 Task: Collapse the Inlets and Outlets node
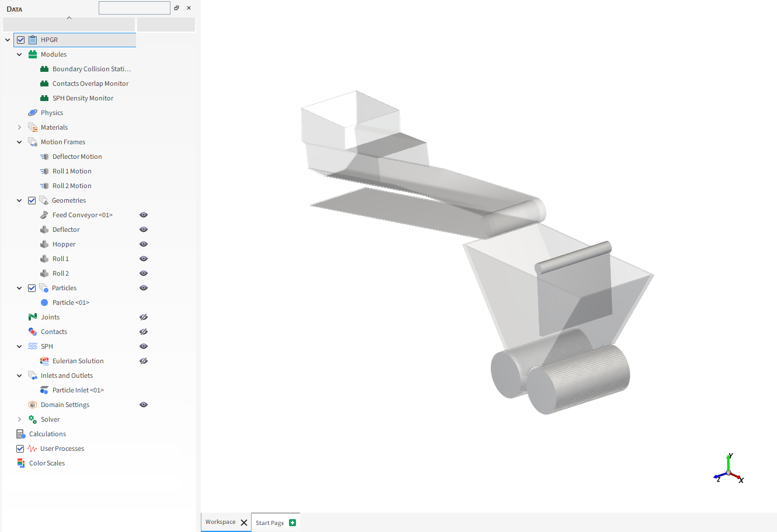[19, 375]
